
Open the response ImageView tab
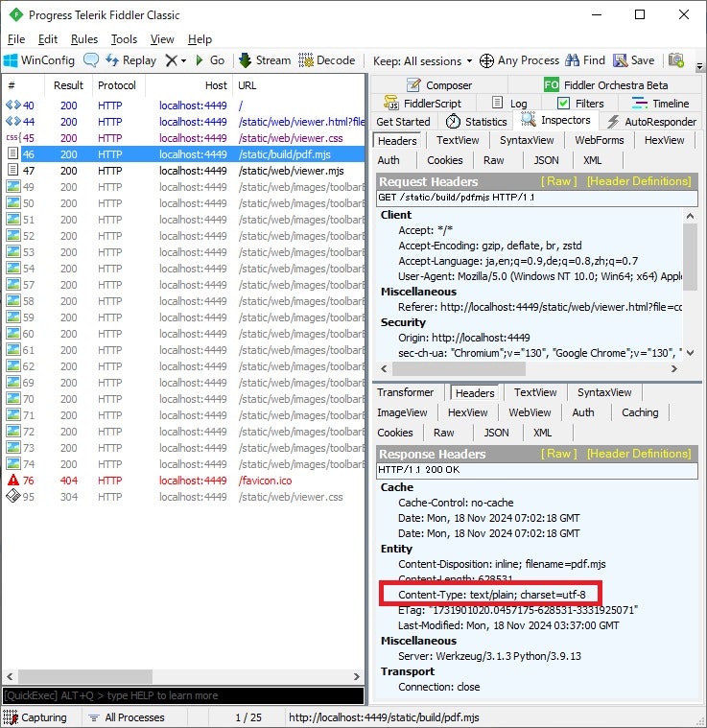[x=402, y=412]
